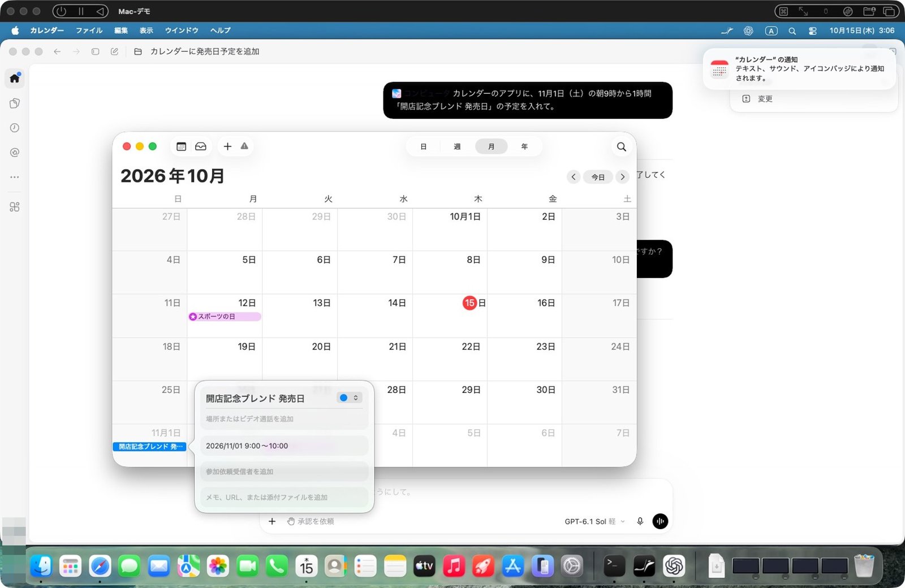Expand GPT-6.1 Sol model selector
905x588 pixels.
click(x=594, y=521)
